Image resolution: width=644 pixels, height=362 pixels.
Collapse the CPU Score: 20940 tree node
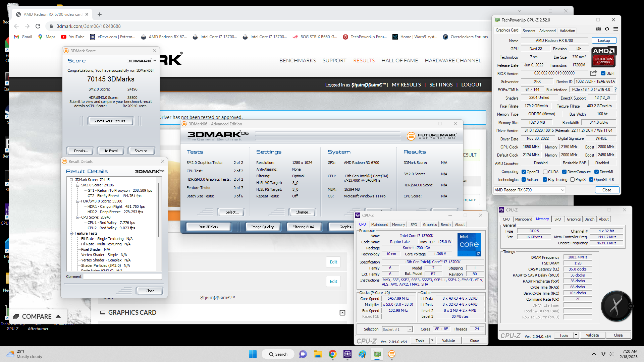pyautogui.click(x=78, y=217)
